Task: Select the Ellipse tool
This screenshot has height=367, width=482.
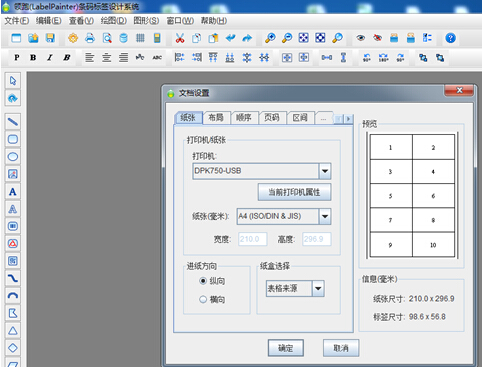Action: 13,157
